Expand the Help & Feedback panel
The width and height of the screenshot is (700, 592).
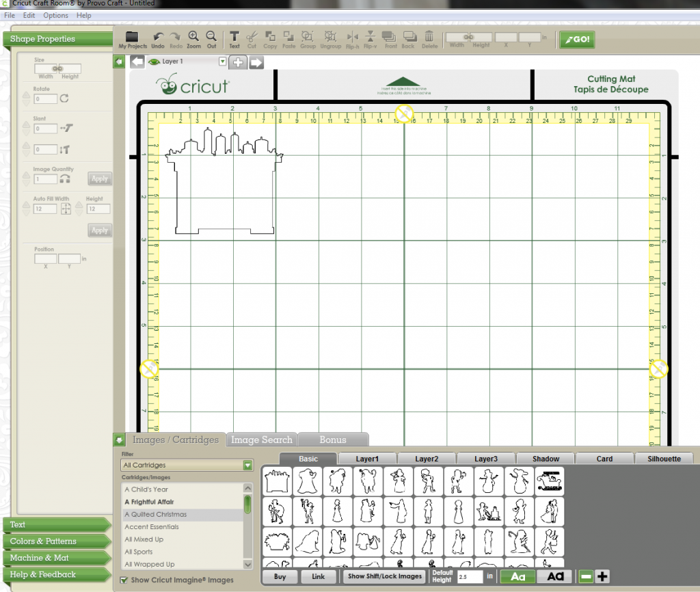point(56,575)
